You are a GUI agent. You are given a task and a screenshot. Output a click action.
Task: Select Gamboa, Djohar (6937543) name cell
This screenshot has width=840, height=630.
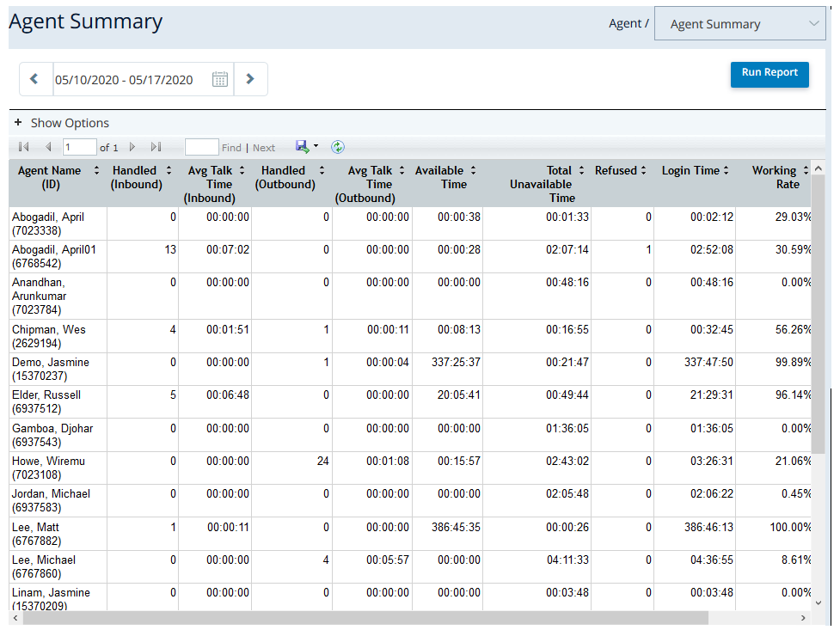58,435
